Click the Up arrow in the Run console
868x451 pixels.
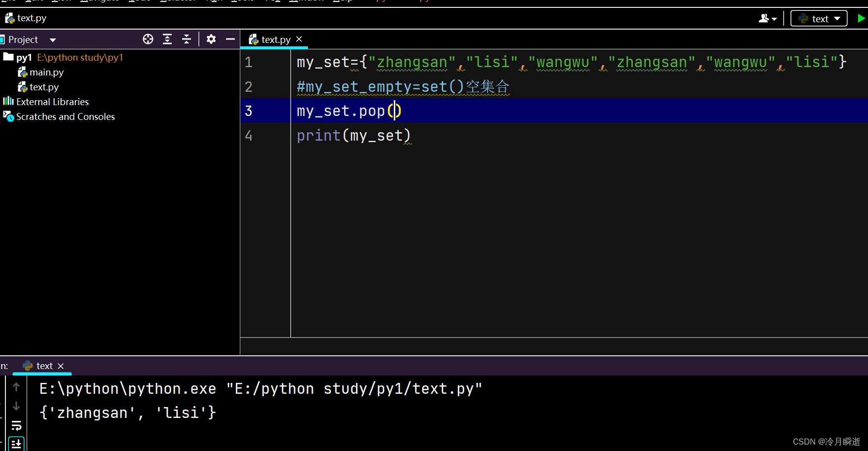tap(16, 387)
